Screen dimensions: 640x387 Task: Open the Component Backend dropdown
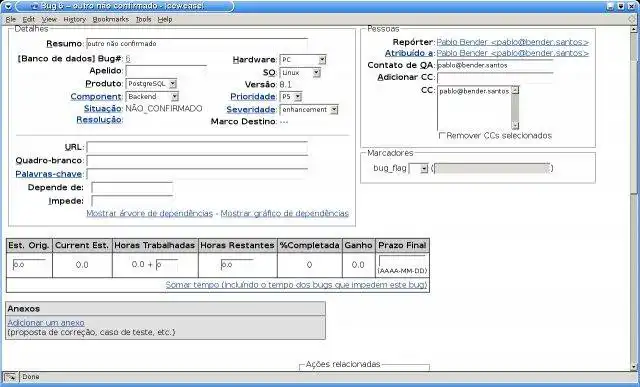[x=152, y=97]
